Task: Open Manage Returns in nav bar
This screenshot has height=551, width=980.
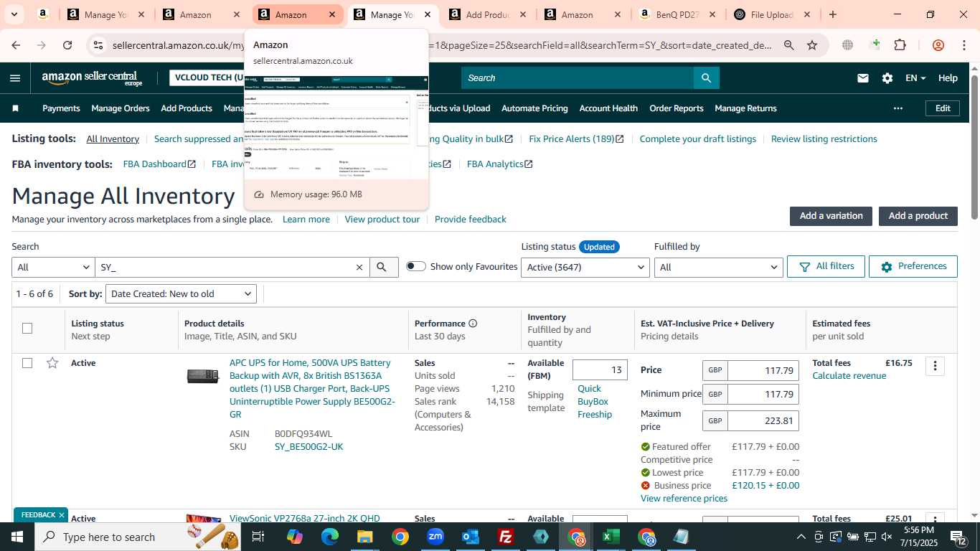Action: pyautogui.click(x=745, y=108)
